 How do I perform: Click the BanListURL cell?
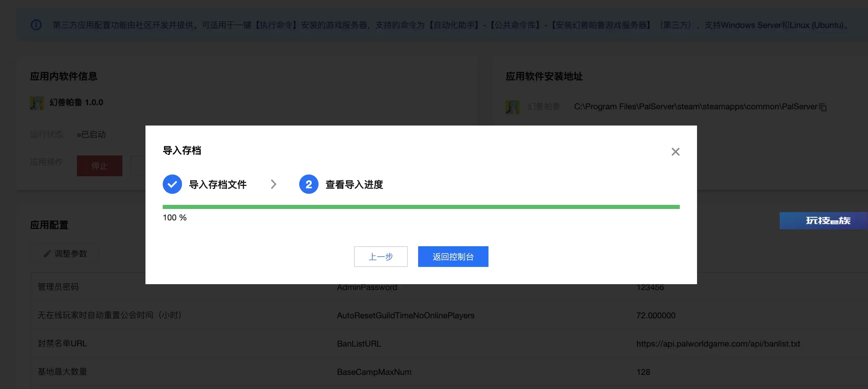click(x=359, y=344)
